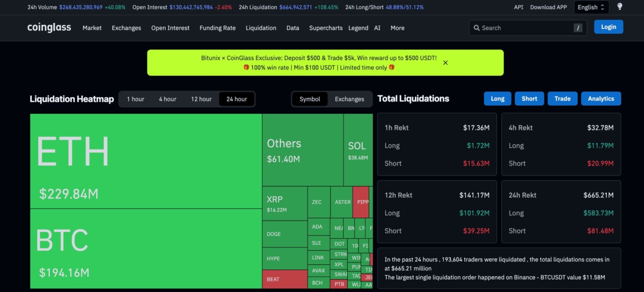Click the Long liquidations button

(497, 98)
